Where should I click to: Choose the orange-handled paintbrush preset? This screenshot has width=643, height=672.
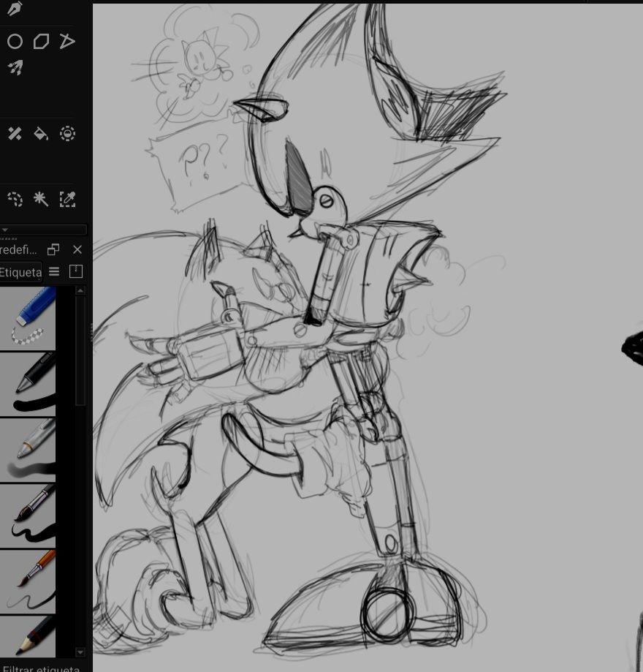tap(28, 582)
